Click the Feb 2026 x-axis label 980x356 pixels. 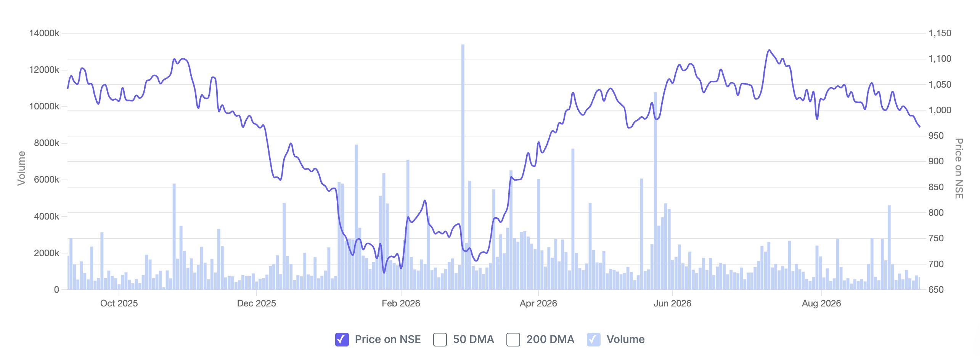click(x=401, y=303)
